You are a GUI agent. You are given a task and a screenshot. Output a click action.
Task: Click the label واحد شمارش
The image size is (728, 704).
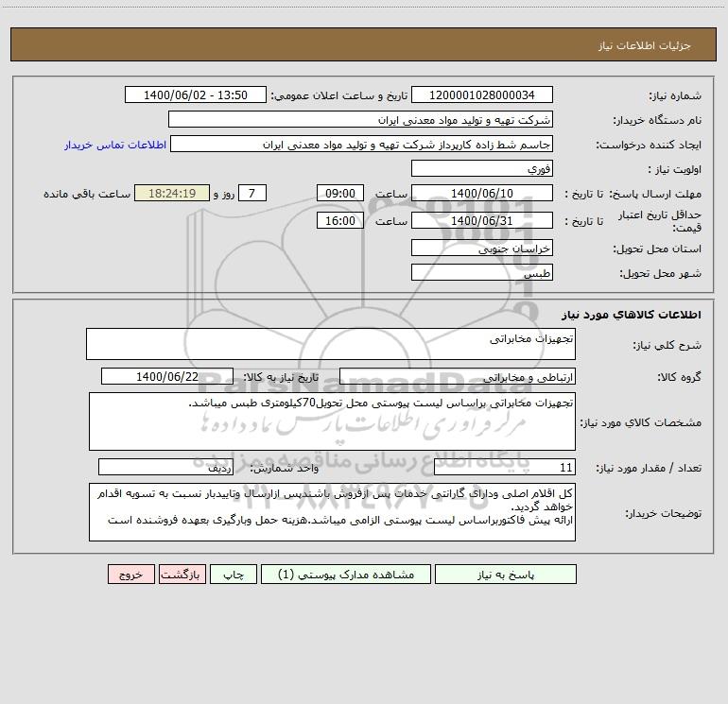point(285,469)
